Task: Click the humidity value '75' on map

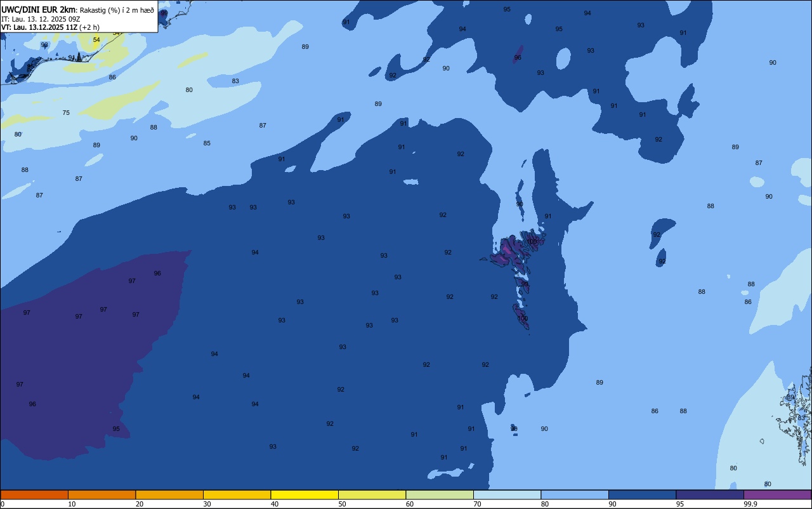Action: 66,113
